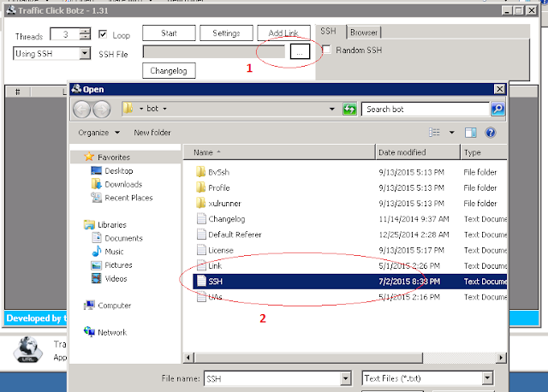Click the Back arrow in Open dialog
Screen dimensions: 548x392
click(x=82, y=110)
